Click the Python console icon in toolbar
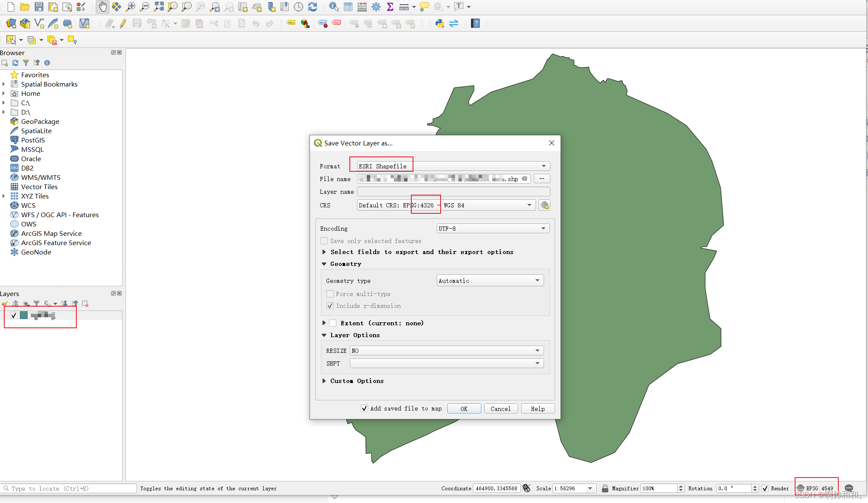The height and width of the screenshot is (503, 868). (440, 23)
